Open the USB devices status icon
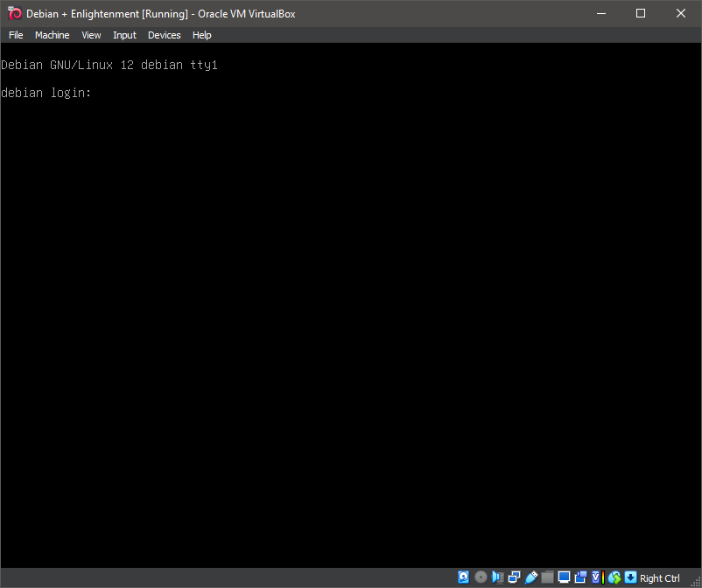 click(x=530, y=577)
